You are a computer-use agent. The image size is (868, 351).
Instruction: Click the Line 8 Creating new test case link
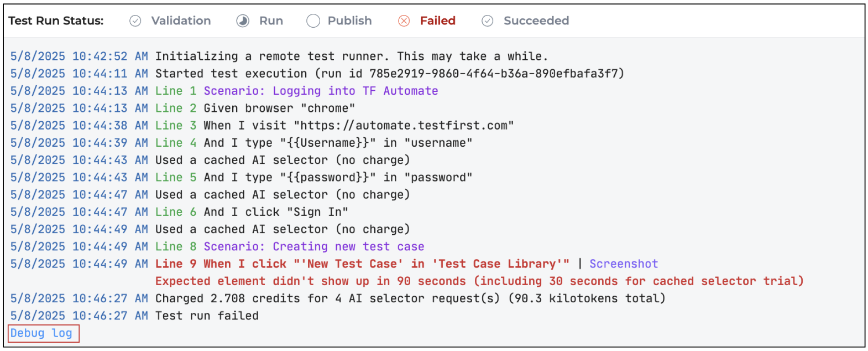(x=314, y=247)
